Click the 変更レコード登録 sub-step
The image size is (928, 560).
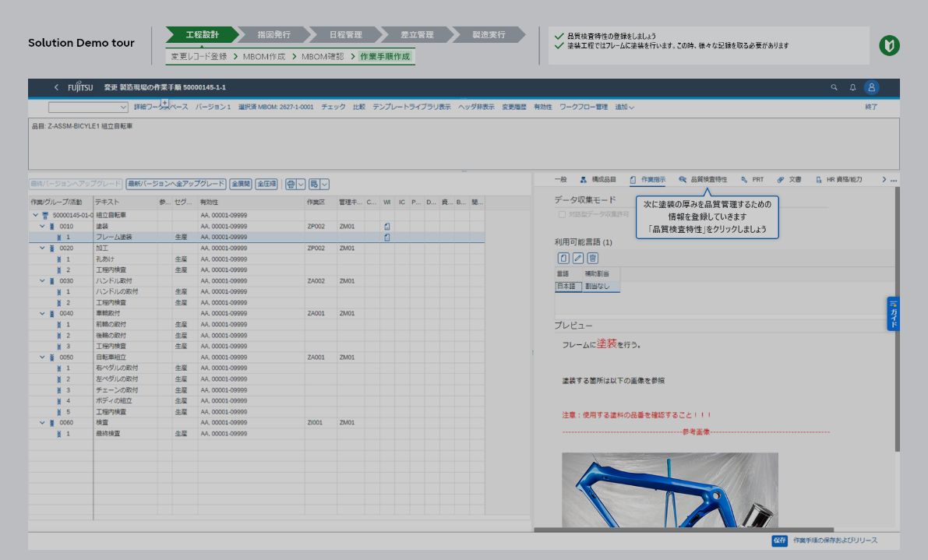pos(199,57)
